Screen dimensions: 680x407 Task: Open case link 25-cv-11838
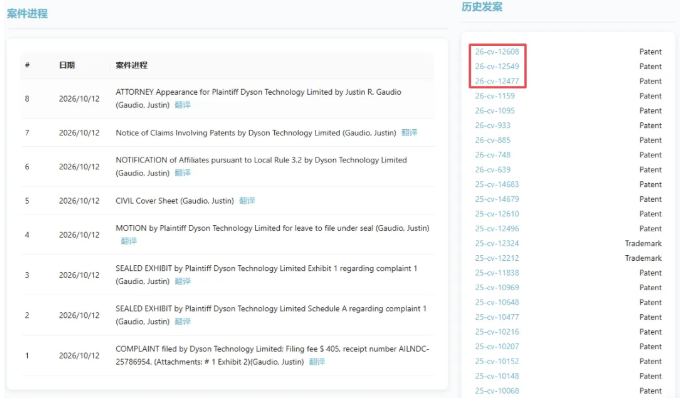497,273
